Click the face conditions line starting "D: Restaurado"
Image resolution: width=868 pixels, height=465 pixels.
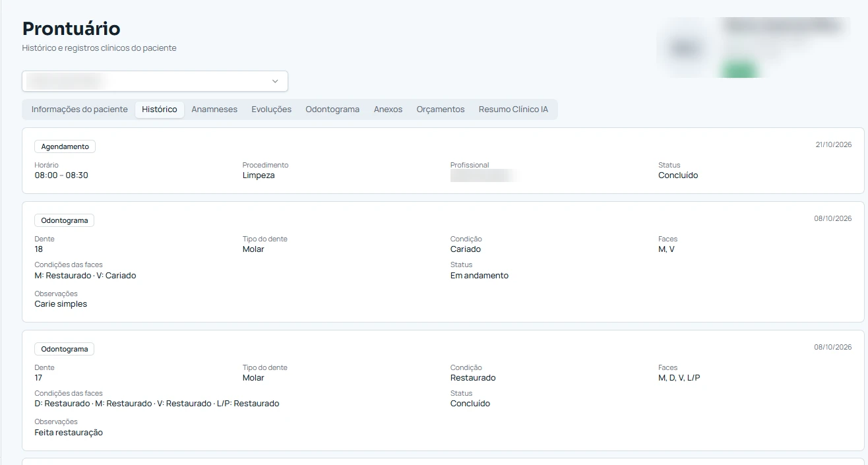point(157,404)
